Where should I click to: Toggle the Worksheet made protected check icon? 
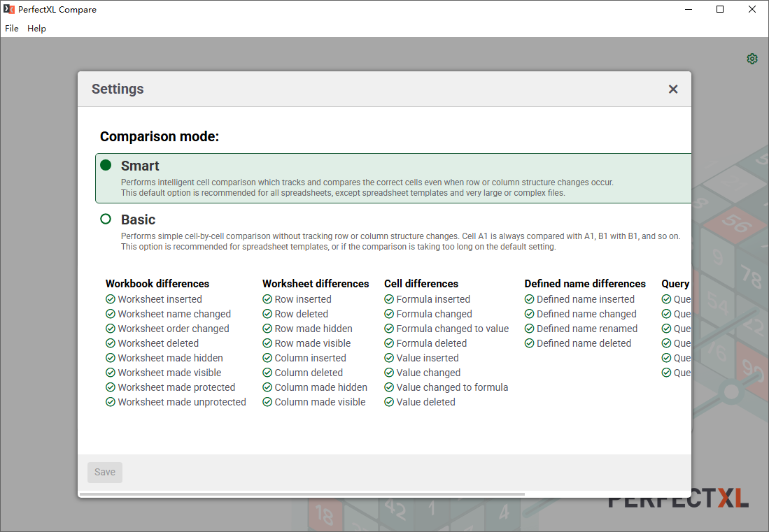111,387
